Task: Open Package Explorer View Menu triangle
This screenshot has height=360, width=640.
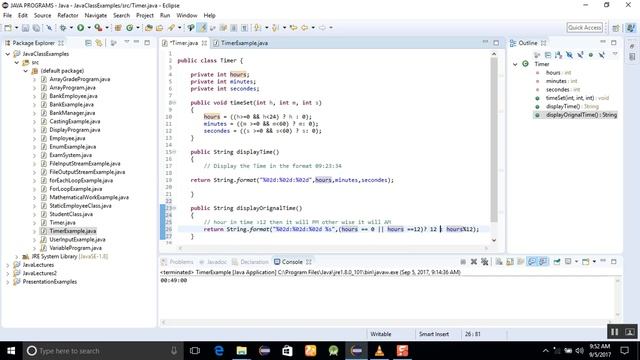Action: pyautogui.click(x=127, y=42)
